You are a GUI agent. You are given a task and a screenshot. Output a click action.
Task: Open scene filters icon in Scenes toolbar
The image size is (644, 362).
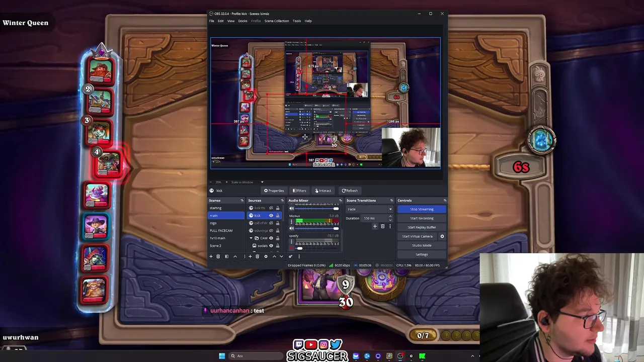226,256
